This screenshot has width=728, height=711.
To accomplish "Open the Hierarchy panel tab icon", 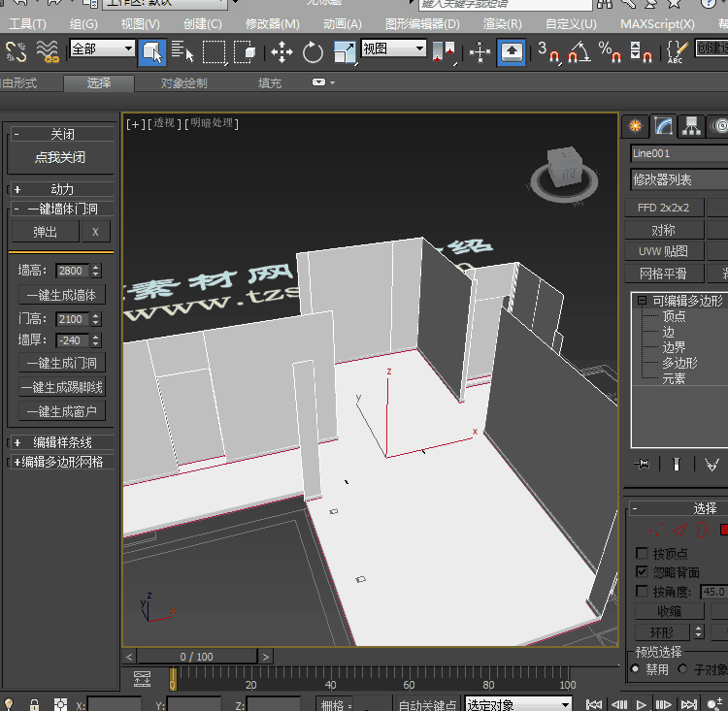I will (x=691, y=126).
